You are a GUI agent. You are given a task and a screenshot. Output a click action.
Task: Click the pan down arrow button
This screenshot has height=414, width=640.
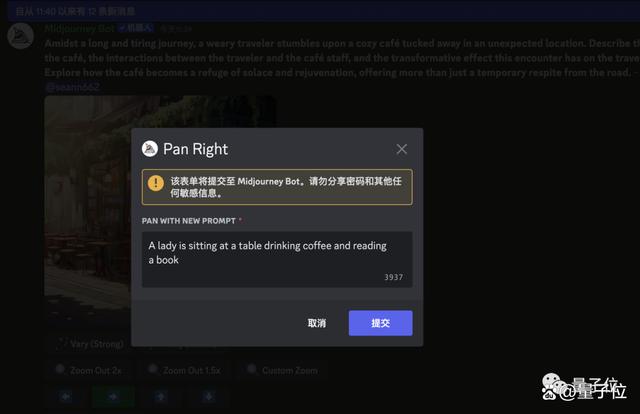(209, 396)
